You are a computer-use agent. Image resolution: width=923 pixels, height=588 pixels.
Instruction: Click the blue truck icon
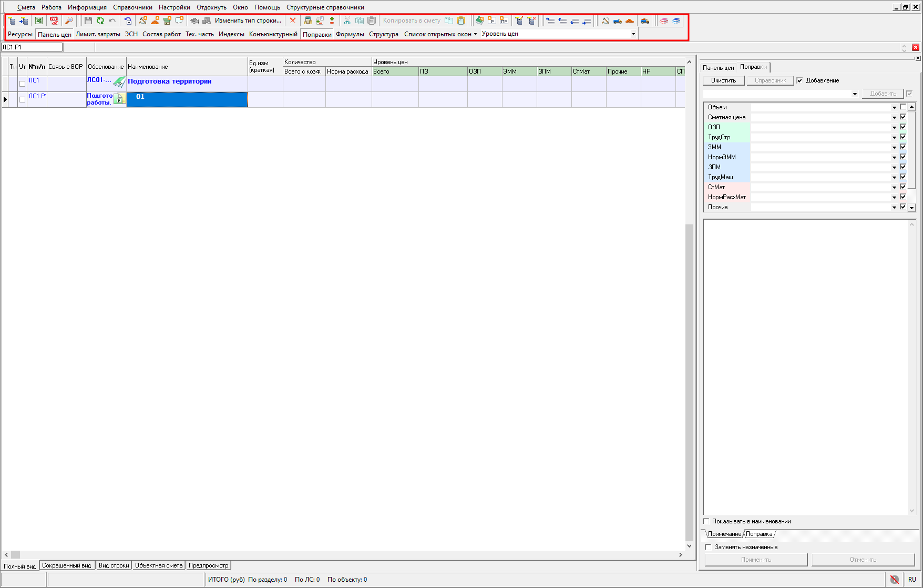618,20
